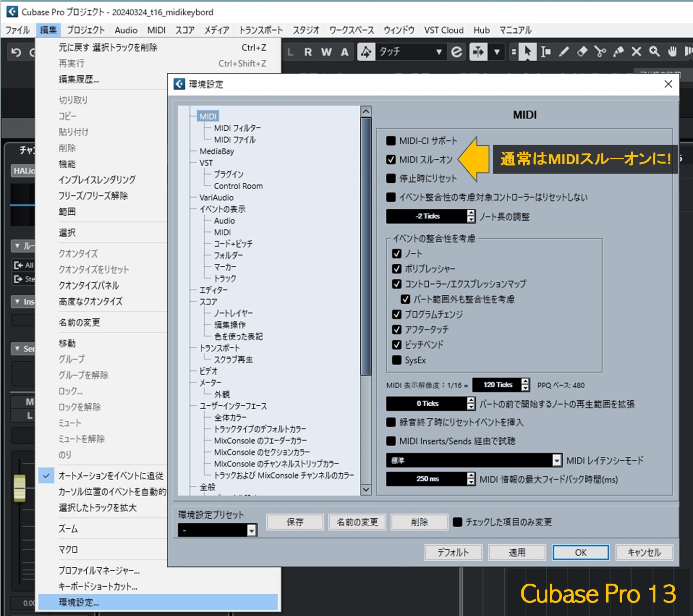Click the OK button
693x616 pixels.
(x=581, y=552)
